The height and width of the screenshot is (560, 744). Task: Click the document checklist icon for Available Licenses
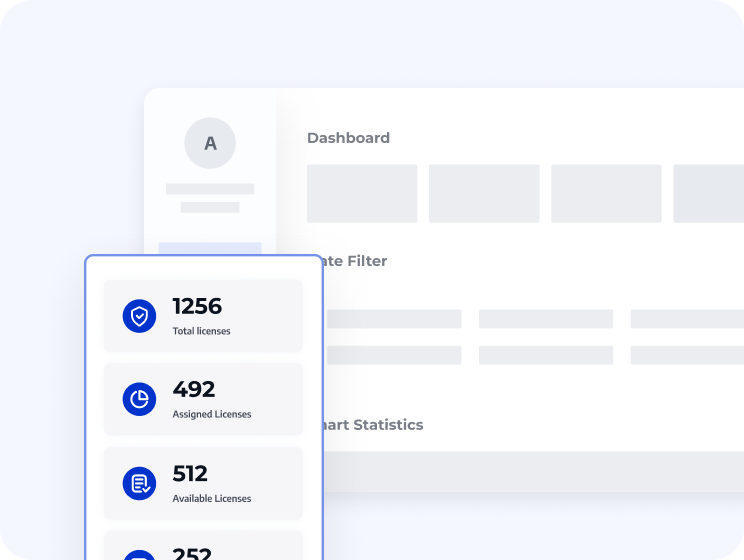[x=139, y=483]
